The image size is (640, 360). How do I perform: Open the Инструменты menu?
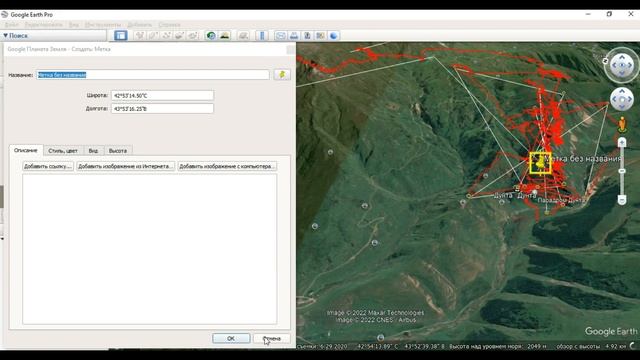pyautogui.click(x=103, y=25)
